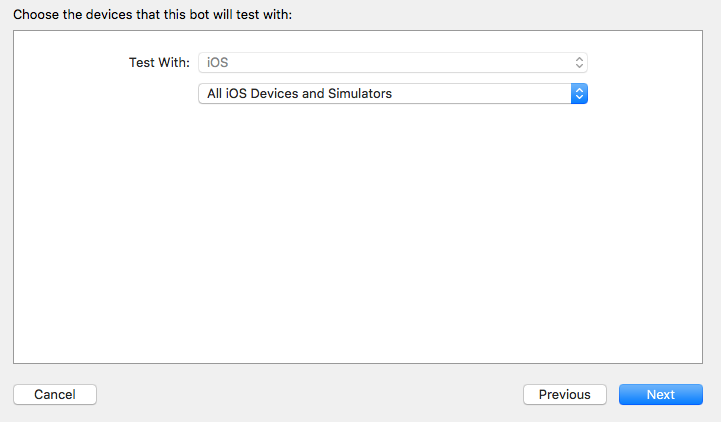Go back with the Previous button

tap(564, 394)
